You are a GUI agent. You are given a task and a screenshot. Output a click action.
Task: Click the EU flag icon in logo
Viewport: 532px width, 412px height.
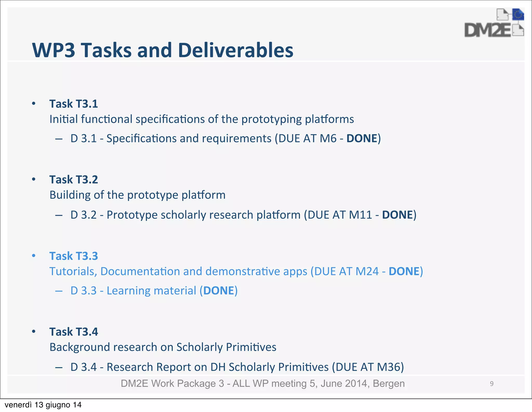(518, 15)
